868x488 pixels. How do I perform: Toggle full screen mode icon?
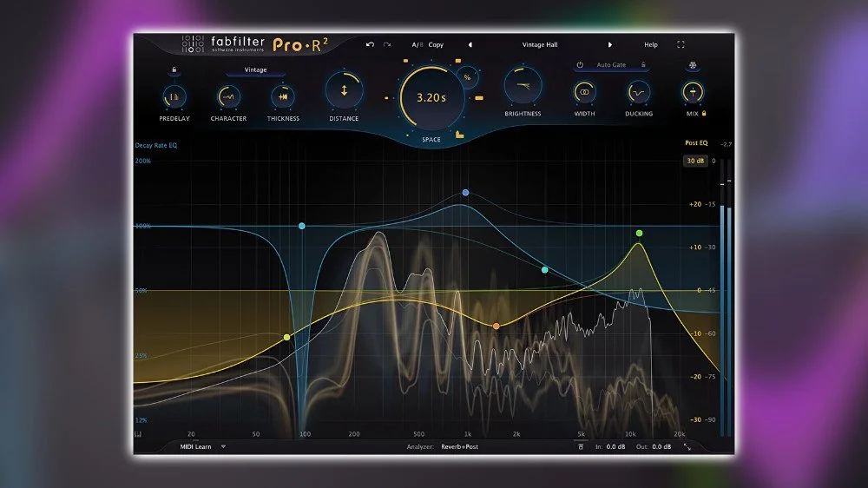point(681,44)
